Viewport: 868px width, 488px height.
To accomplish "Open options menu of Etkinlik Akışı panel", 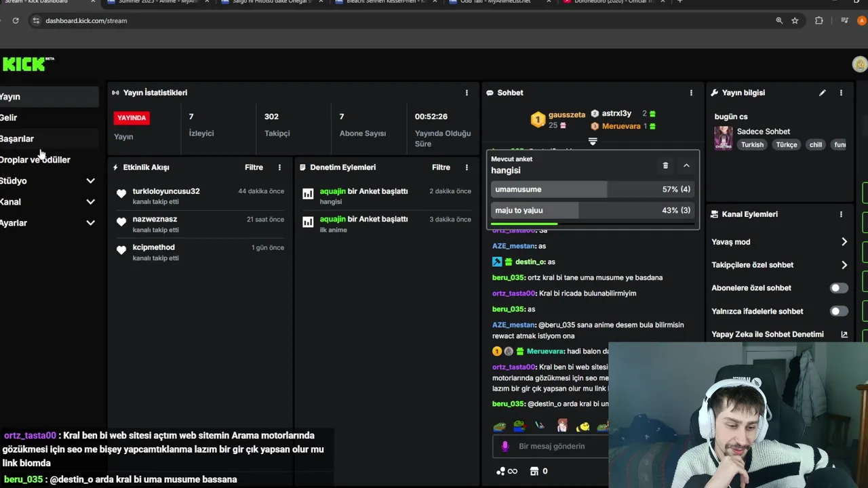I will (279, 167).
